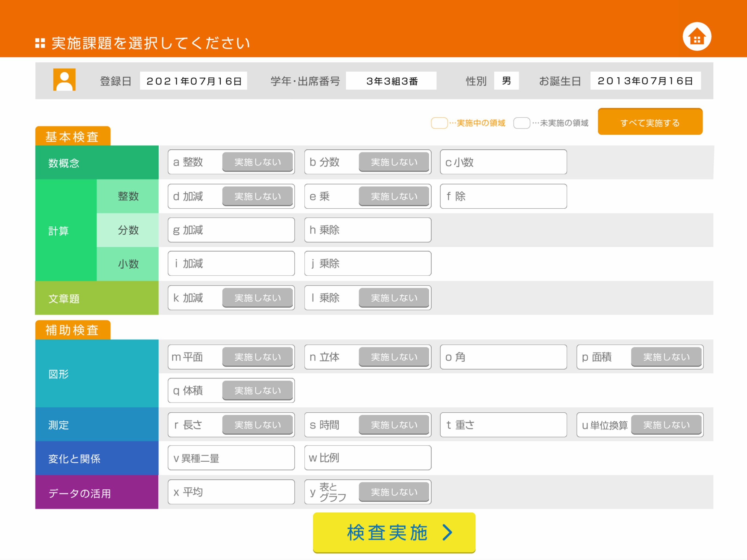Click the 未実施の領域 gray legend swatch

521,123
